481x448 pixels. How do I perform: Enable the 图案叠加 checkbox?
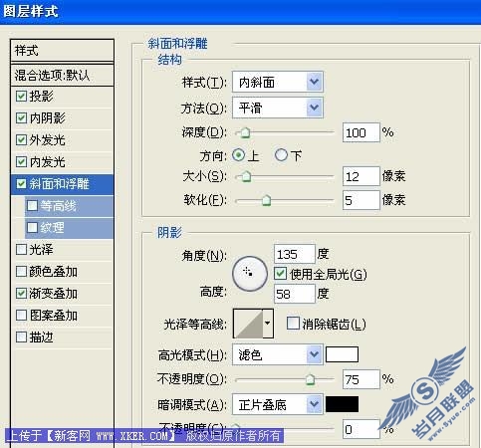point(21,316)
